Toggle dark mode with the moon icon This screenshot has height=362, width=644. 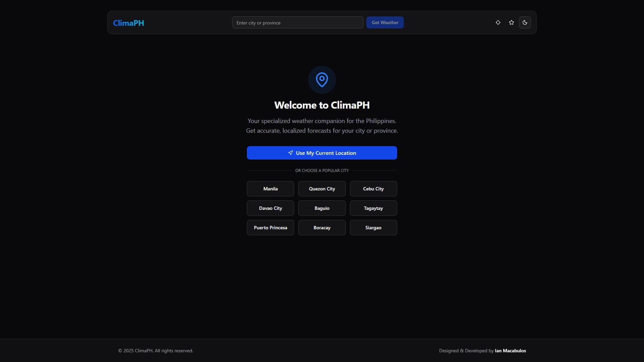pos(525,22)
